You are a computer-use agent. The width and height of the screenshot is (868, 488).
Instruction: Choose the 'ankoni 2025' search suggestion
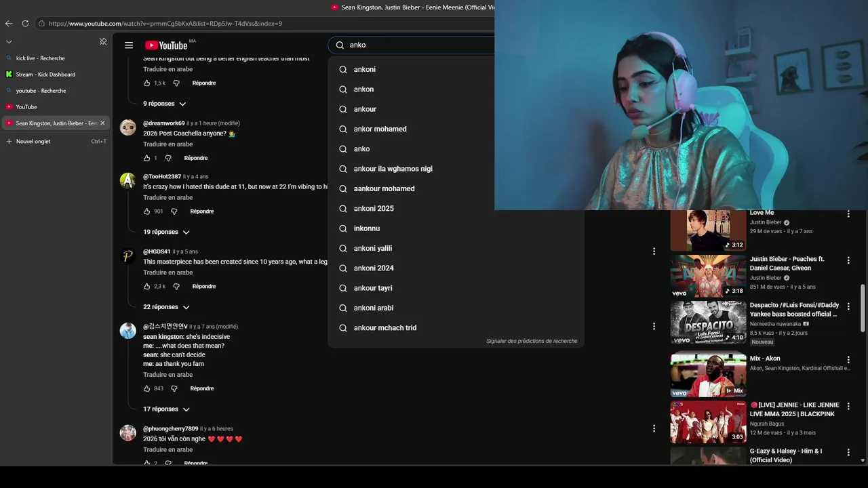pos(456,209)
